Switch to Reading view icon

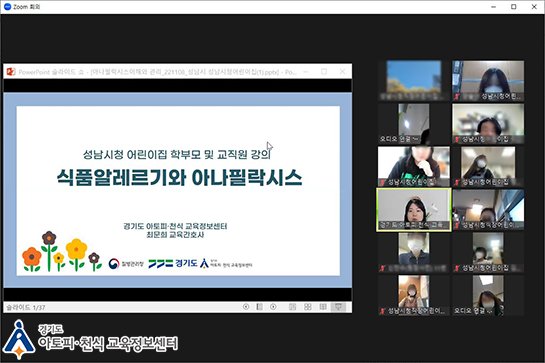click(323, 307)
